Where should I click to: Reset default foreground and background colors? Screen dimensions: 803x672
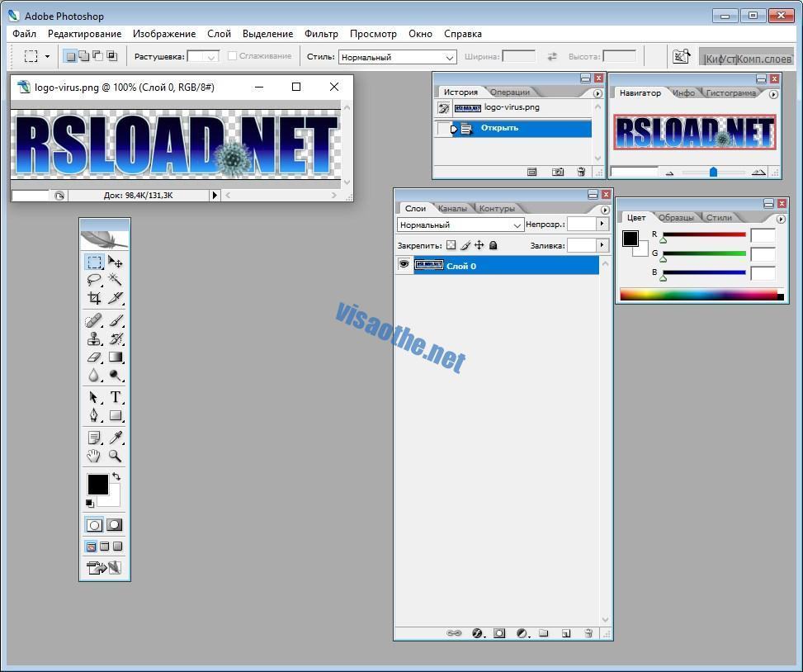90,504
